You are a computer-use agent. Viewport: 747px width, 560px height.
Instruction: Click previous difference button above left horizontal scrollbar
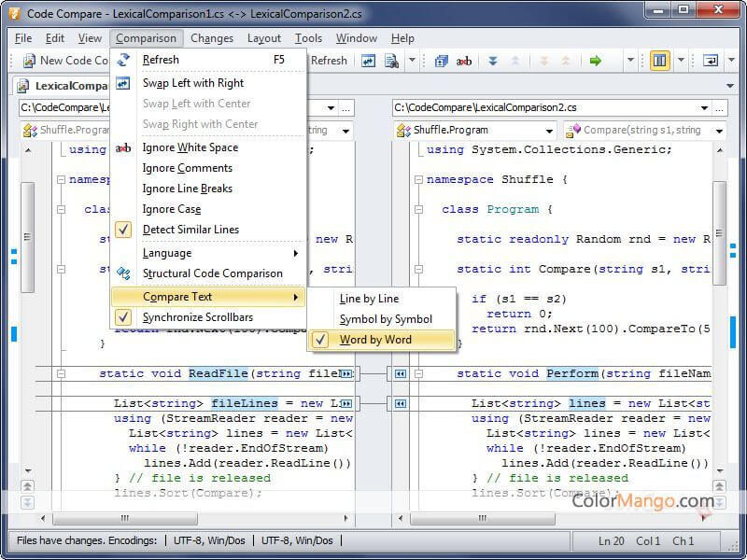click(x=28, y=486)
